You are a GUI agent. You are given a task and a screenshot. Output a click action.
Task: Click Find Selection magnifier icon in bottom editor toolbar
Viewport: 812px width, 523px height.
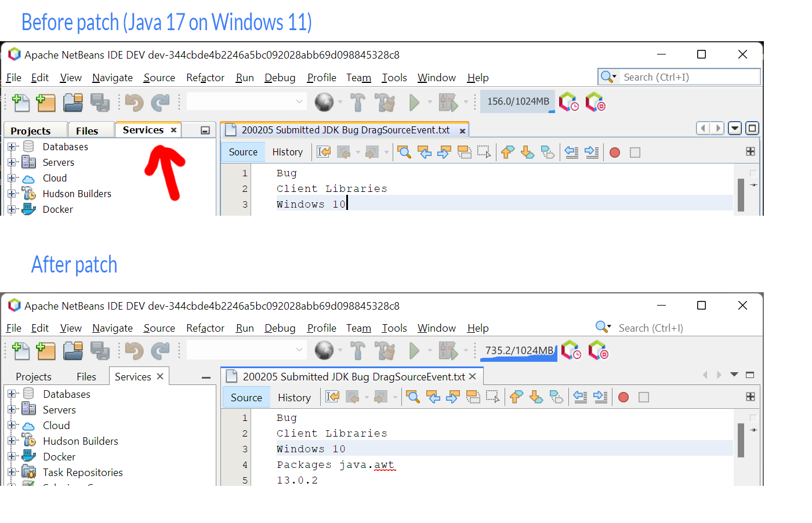click(413, 397)
